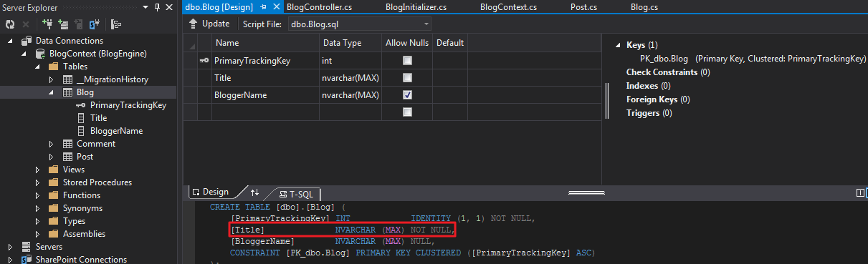This screenshot has width=868, height=264.
Task: Click the Title name cell in grid
Action: (265, 77)
